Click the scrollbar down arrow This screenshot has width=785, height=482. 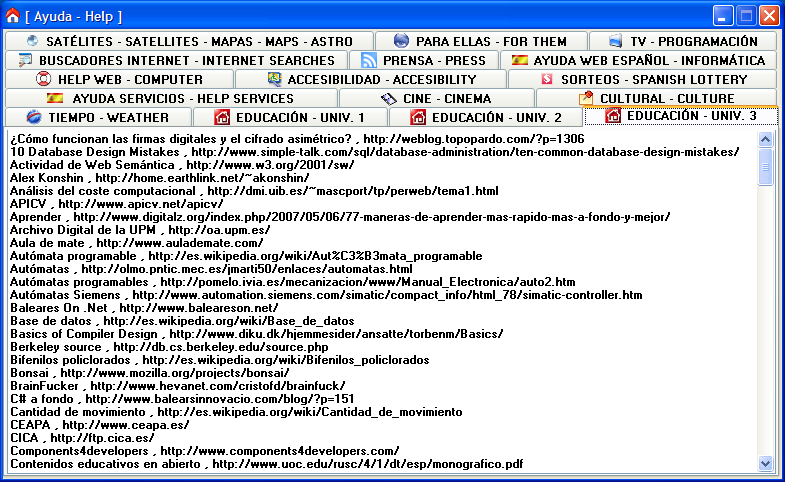(x=765, y=463)
